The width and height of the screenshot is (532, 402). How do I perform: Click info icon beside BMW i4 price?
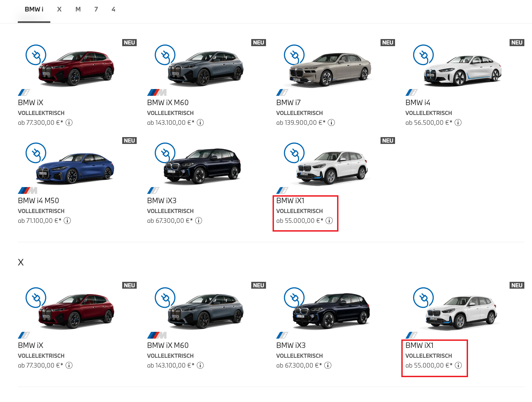coord(458,123)
